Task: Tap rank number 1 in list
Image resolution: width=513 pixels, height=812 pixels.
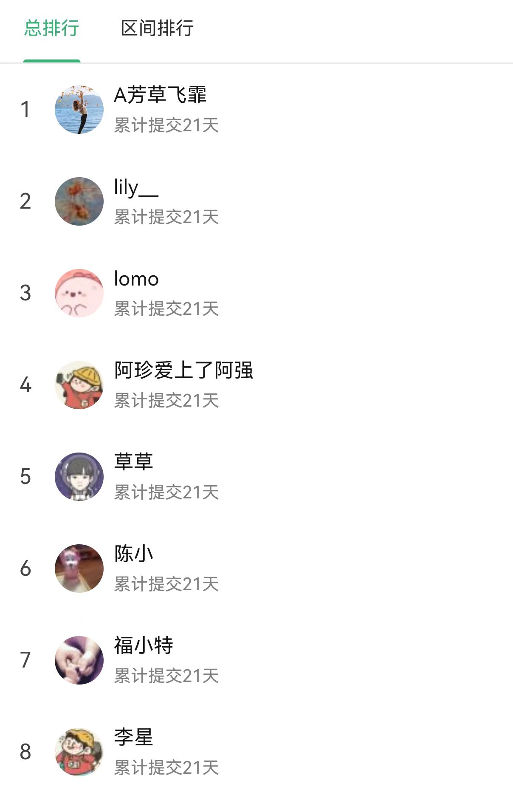Action: pos(25,109)
